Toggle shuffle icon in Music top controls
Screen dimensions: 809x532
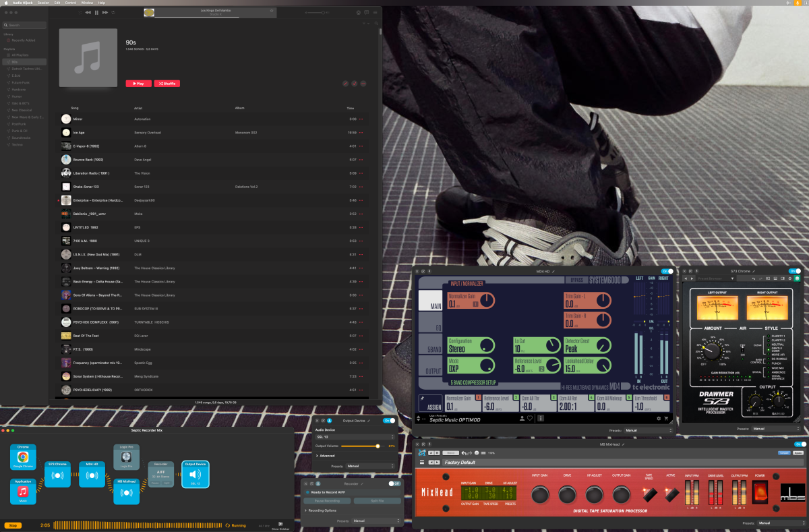pyautogui.click(x=80, y=12)
